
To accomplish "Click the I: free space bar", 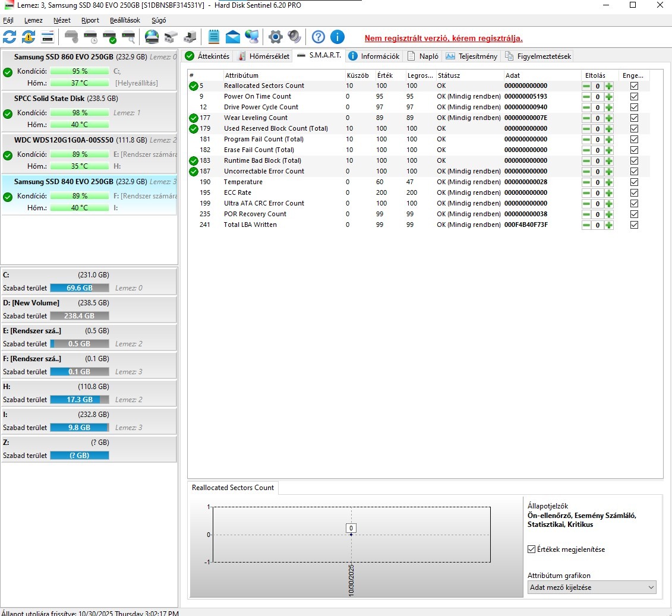I will 79,428.
